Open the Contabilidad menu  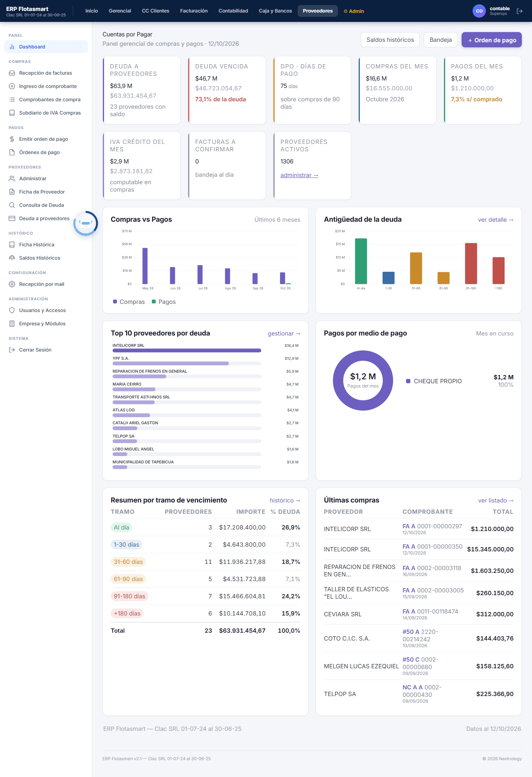click(x=233, y=11)
